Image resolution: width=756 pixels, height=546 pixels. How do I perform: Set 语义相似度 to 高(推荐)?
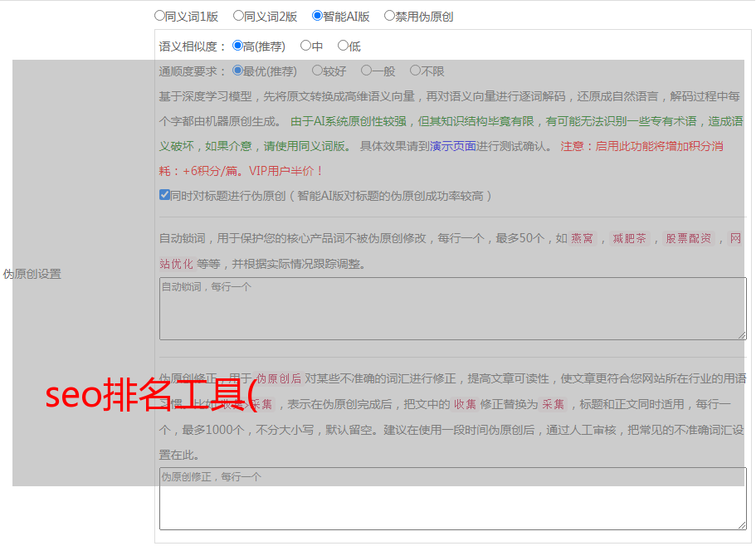[x=238, y=46]
